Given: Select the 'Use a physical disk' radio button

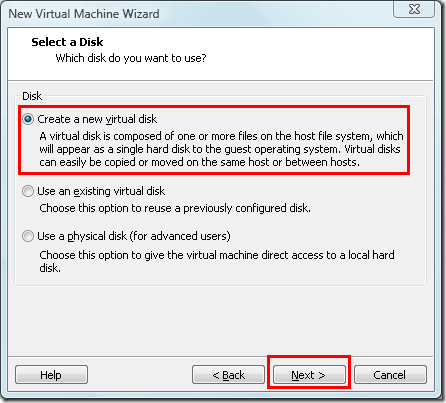Looking at the screenshot, I should pyautogui.click(x=28, y=236).
